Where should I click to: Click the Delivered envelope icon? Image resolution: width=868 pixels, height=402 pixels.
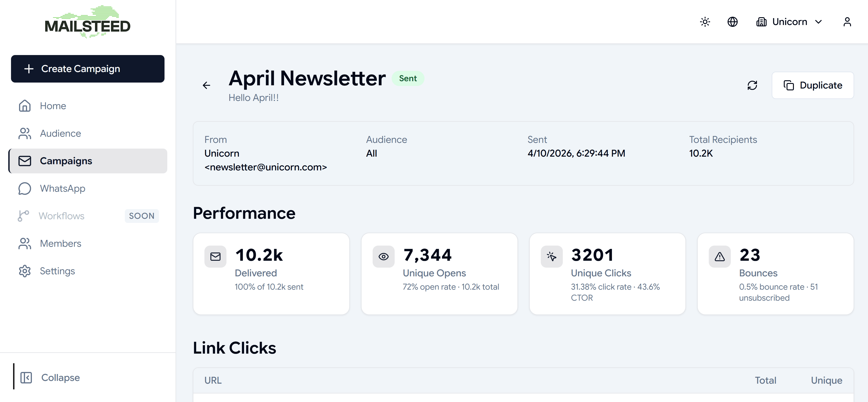pos(215,257)
